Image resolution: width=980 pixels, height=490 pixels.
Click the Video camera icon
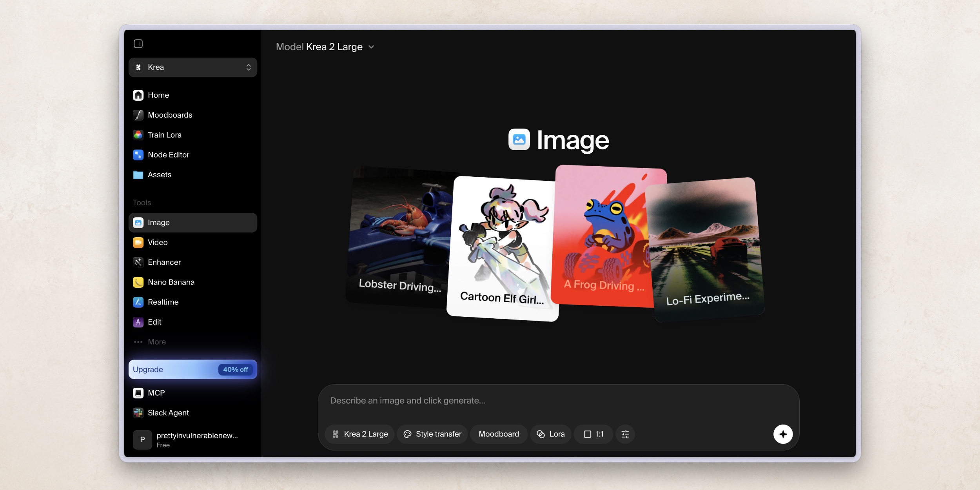tap(138, 243)
